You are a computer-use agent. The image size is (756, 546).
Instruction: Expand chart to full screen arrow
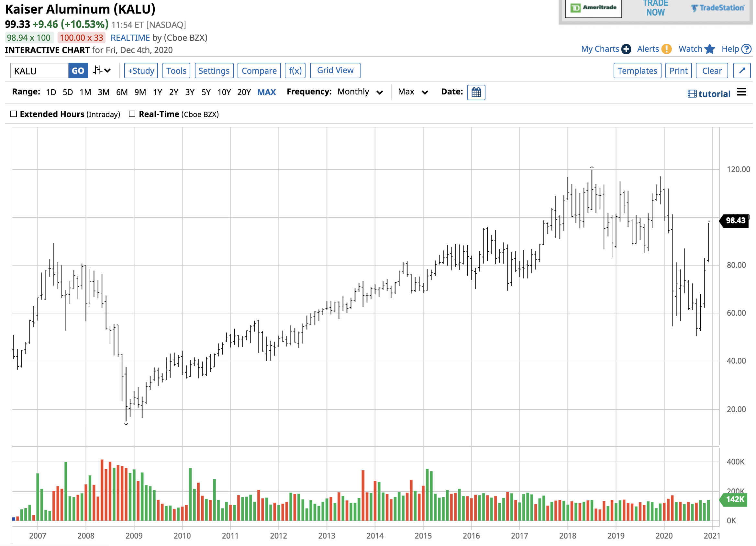coord(742,71)
